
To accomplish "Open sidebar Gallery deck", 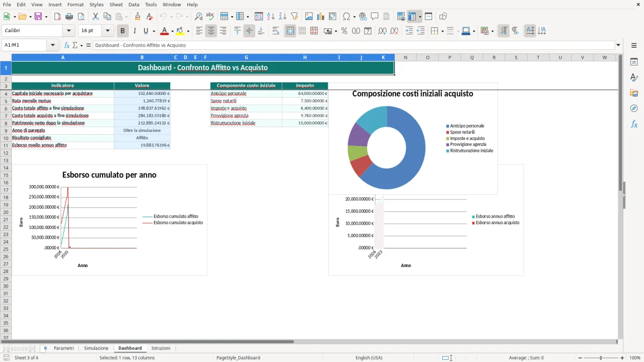I will click(634, 93).
